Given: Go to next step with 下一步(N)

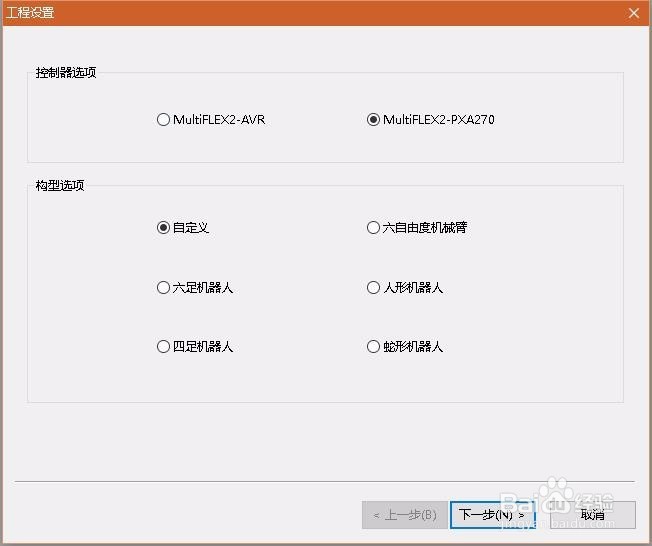Looking at the screenshot, I should 492,515.
